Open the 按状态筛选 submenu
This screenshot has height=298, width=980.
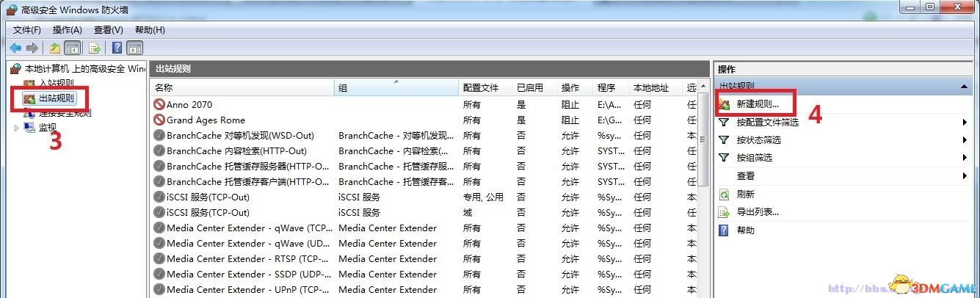758,140
